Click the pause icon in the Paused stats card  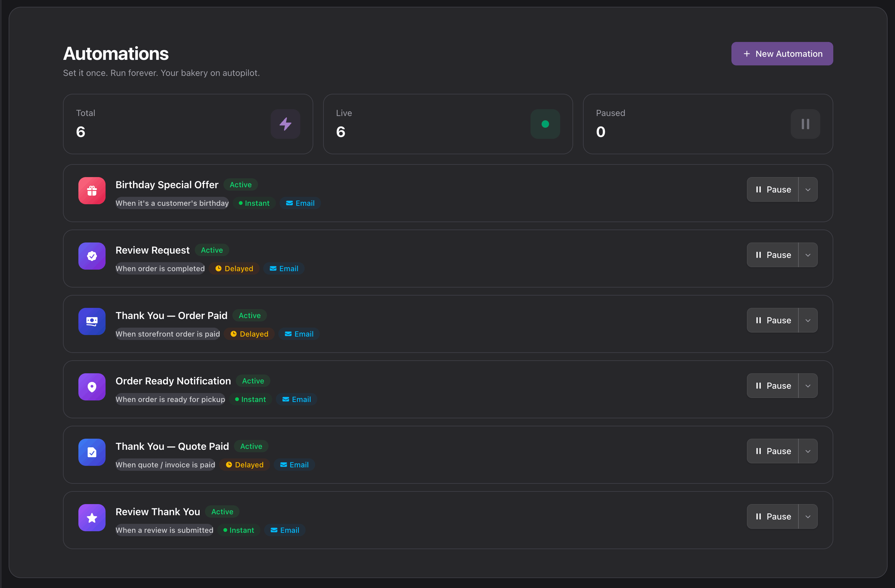coord(805,124)
